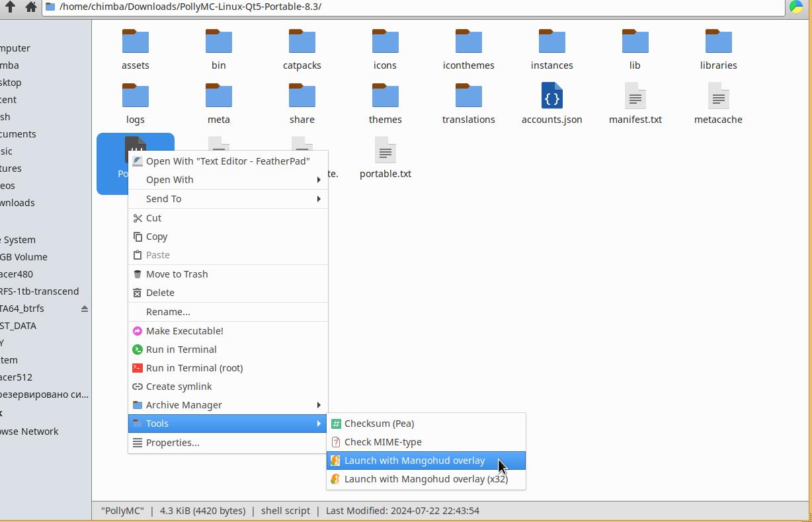This screenshot has width=812, height=522.
Task: Choose Delete from the context menu
Action: click(228, 293)
